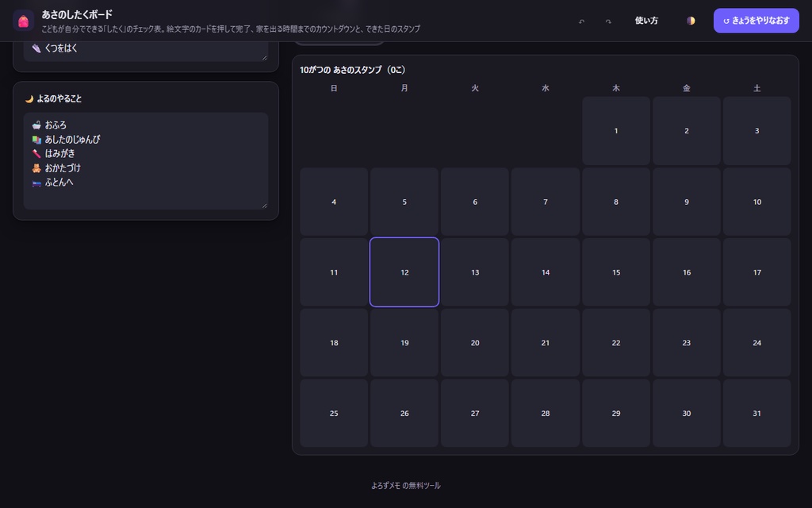The width and height of the screenshot is (812, 508).
Task: Click the くつをはく morning list text area
Action: [146, 51]
